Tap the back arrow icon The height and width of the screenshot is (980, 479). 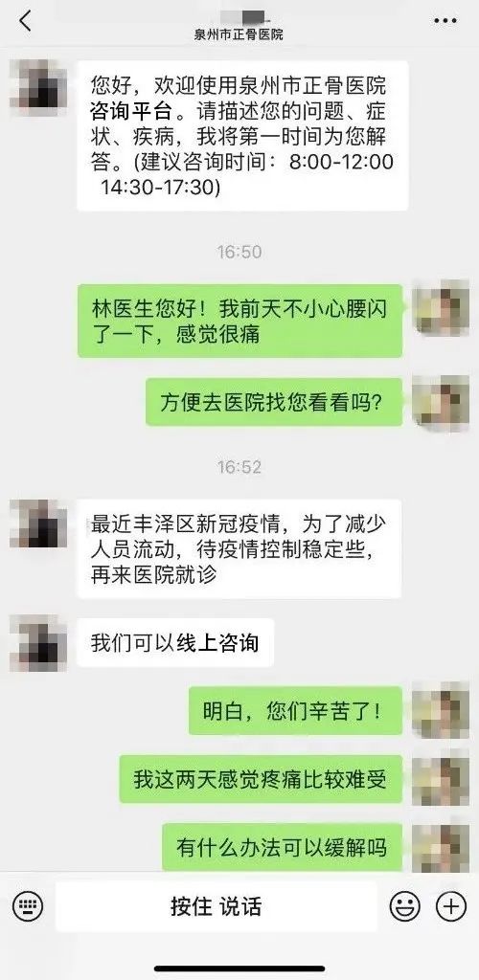pos(25,21)
